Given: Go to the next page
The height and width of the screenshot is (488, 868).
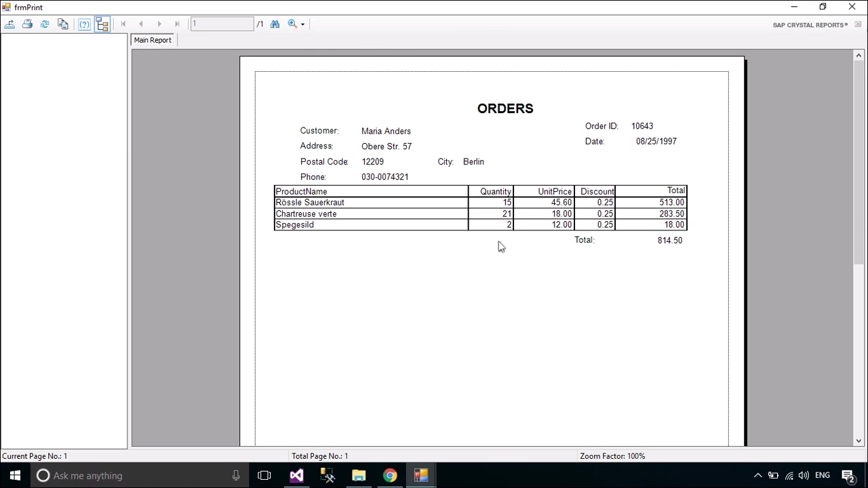Looking at the screenshot, I should pos(159,24).
